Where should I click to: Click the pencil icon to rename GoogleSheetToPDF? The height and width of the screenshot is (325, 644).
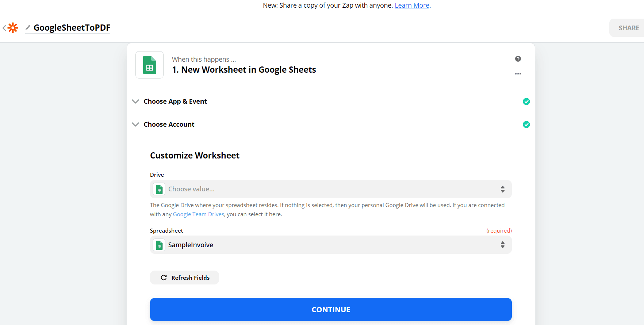pos(27,28)
